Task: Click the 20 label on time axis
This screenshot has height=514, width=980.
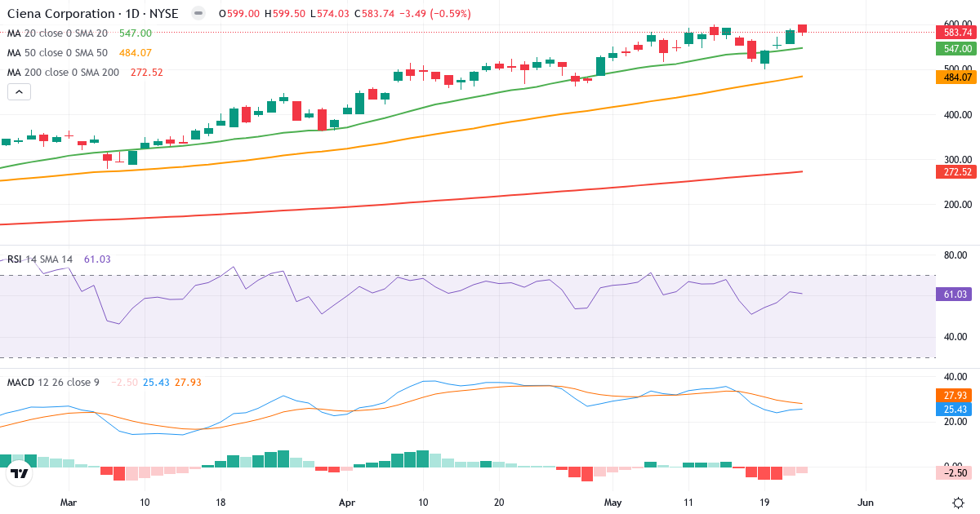Action: pyautogui.click(x=499, y=503)
